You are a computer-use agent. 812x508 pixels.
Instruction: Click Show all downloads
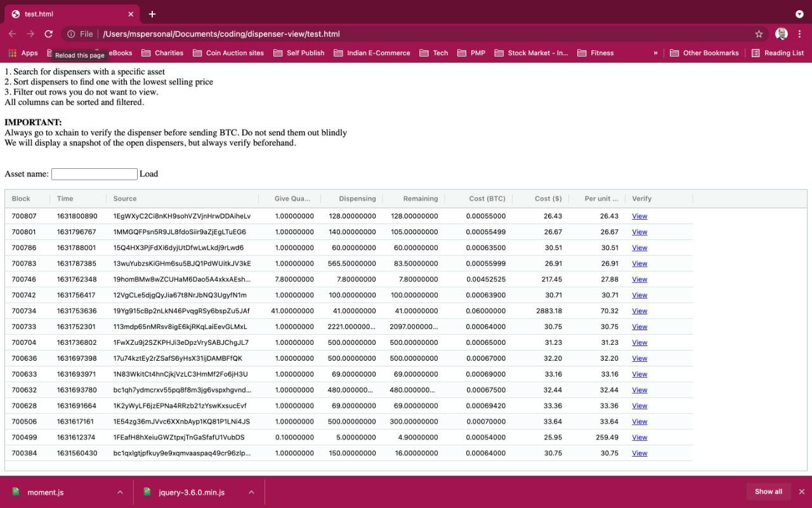pos(768,491)
